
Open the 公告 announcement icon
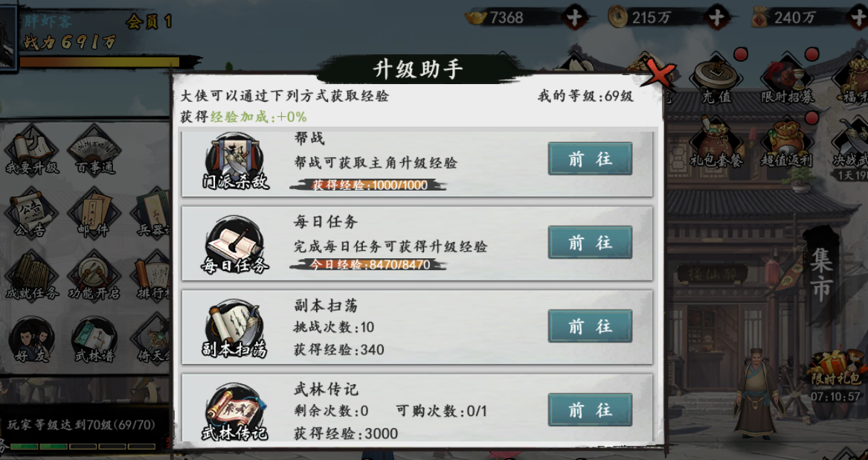pos(30,214)
